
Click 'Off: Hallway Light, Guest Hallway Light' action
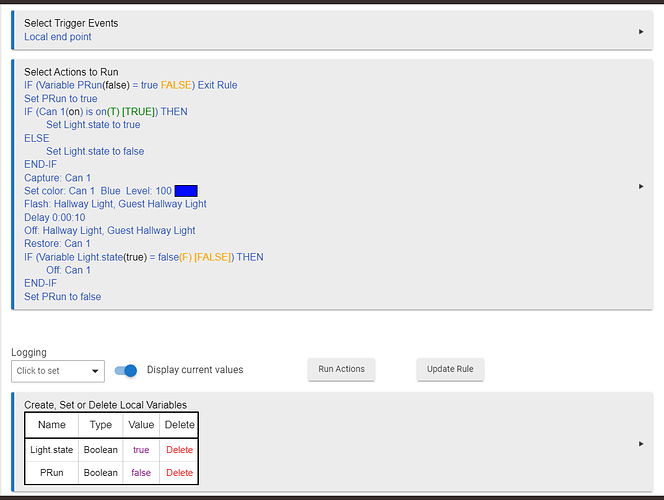tap(110, 231)
